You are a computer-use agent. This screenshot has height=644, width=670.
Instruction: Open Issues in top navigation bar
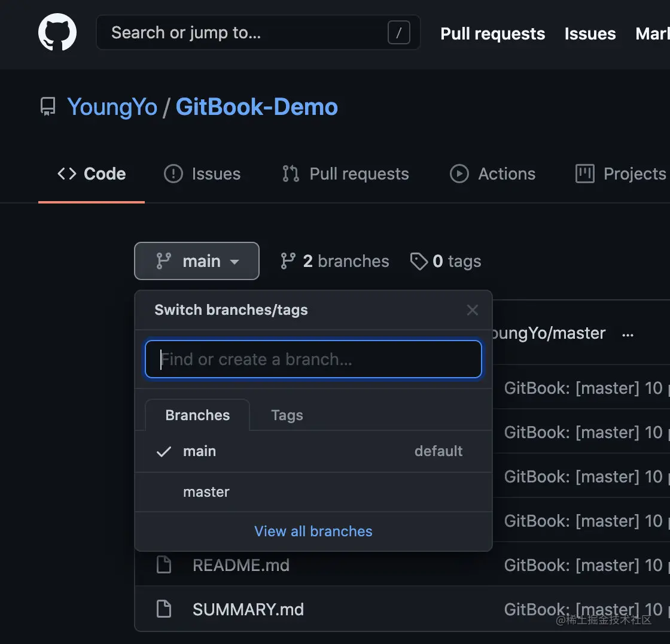[x=590, y=34]
